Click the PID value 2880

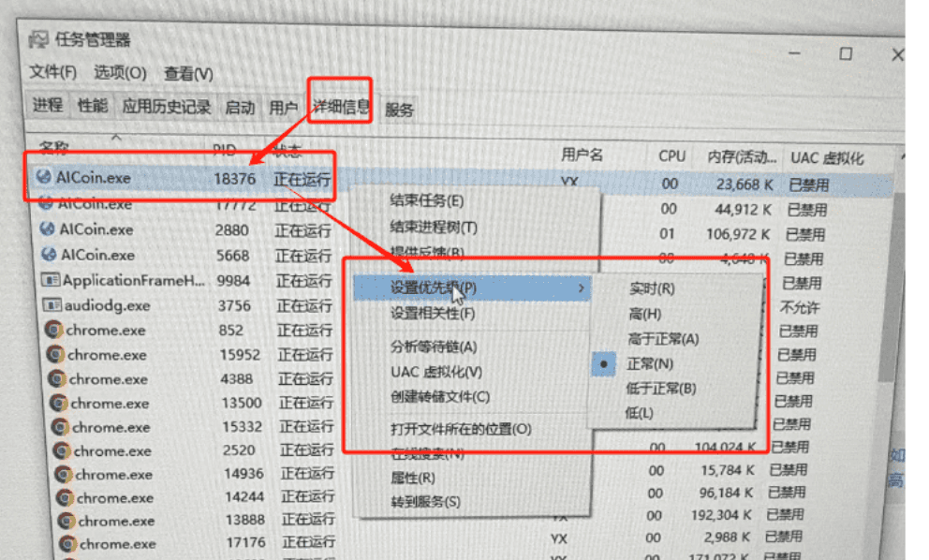[232, 230]
